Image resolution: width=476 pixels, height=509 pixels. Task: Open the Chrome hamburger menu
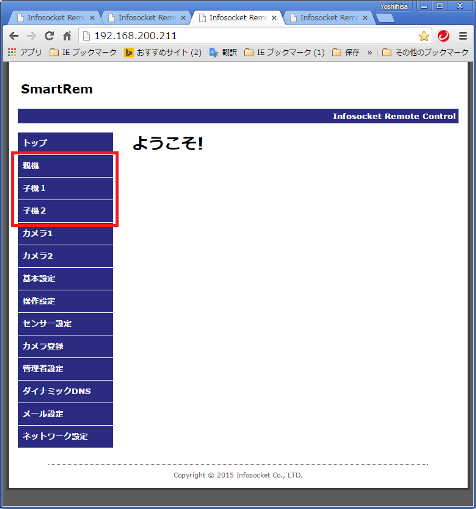[463, 36]
